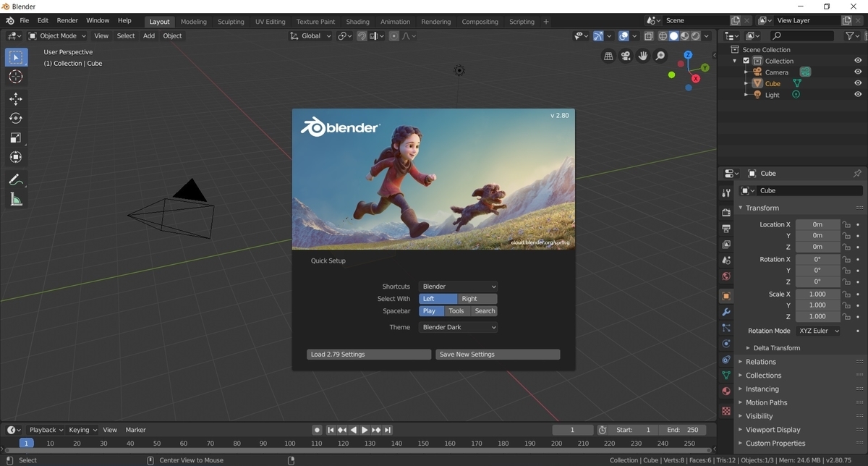Open the Rotation Mode XYZ Euler dropdown

pyautogui.click(x=819, y=331)
